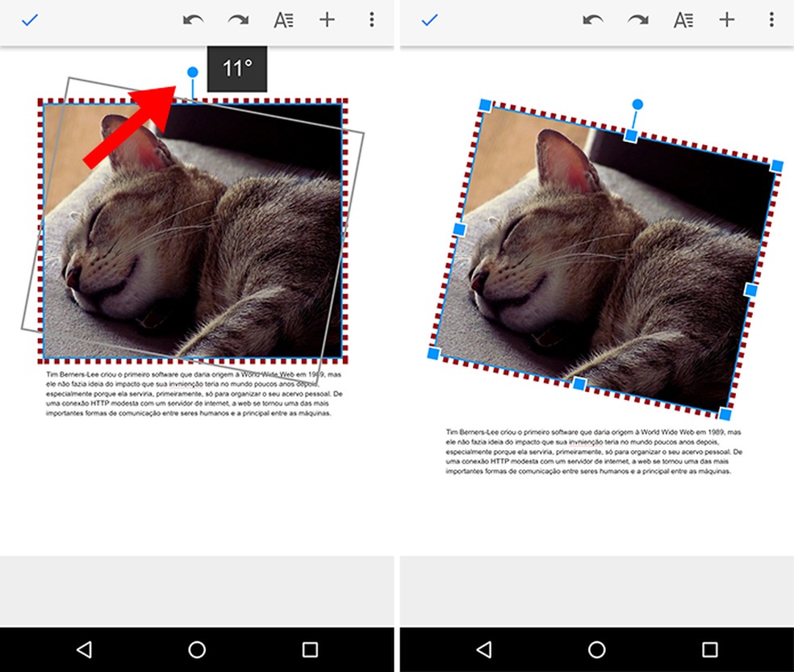The width and height of the screenshot is (794, 672).
Task: Tap the done checkmark in right screen
Action: (x=429, y=20)
